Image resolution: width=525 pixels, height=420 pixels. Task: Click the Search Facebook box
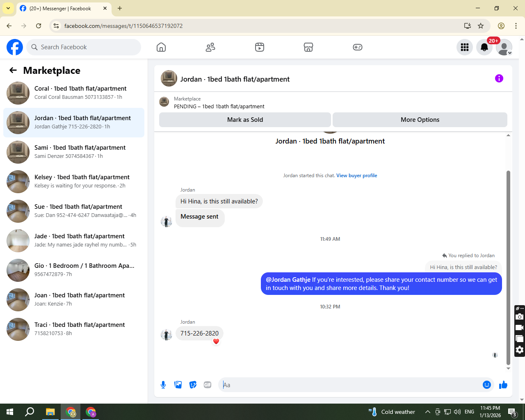(x=84, y=47)
